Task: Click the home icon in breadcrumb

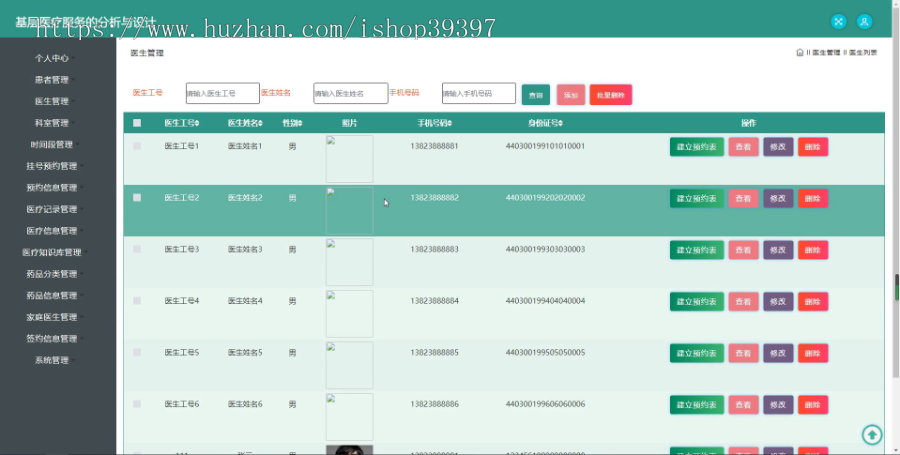Action: point(800,53)
